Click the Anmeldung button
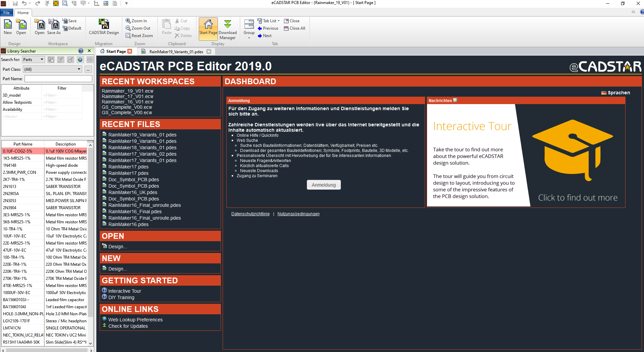The width and height of the screenshot is (644, 352). point(324,185)
